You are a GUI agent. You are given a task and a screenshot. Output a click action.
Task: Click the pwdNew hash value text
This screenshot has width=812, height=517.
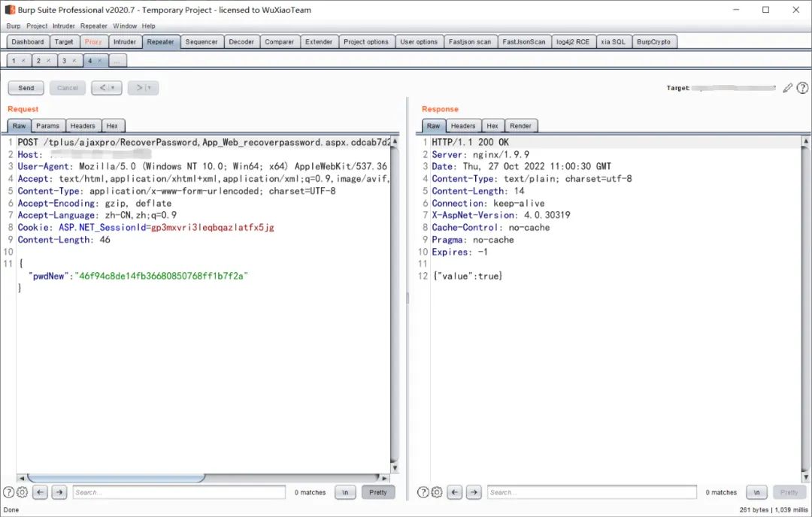coord(162,276)
